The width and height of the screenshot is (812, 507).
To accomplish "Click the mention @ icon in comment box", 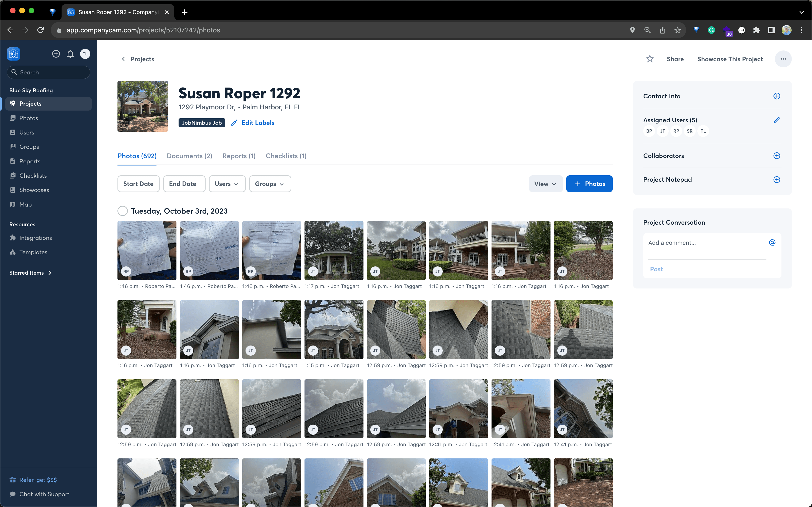I will click(772, 242).
